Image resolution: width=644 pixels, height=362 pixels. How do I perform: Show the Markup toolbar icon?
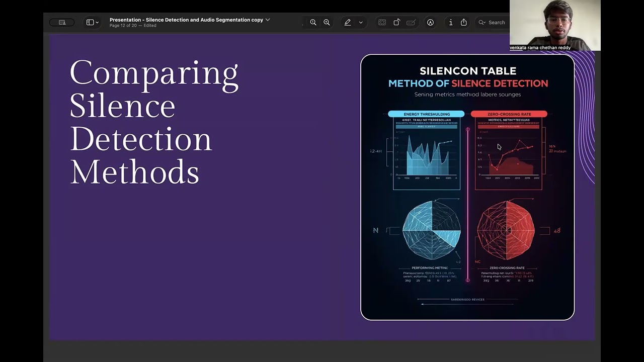point(430,22)
